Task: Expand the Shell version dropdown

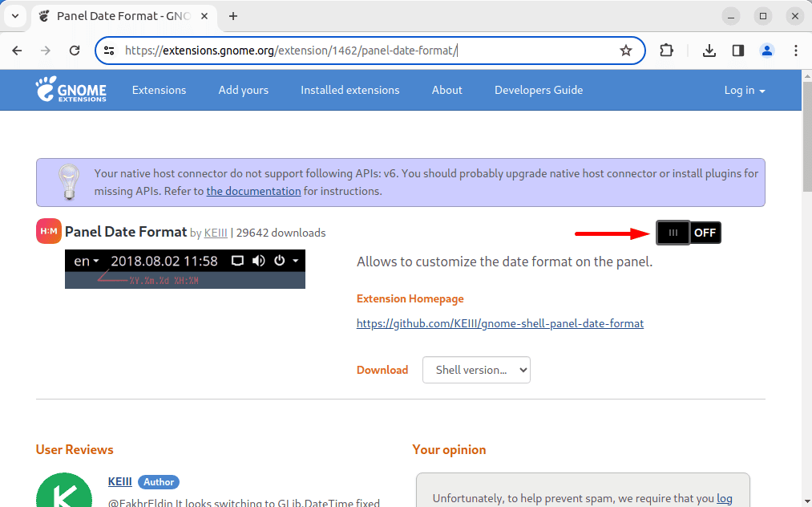Action: tap(476, 370)
